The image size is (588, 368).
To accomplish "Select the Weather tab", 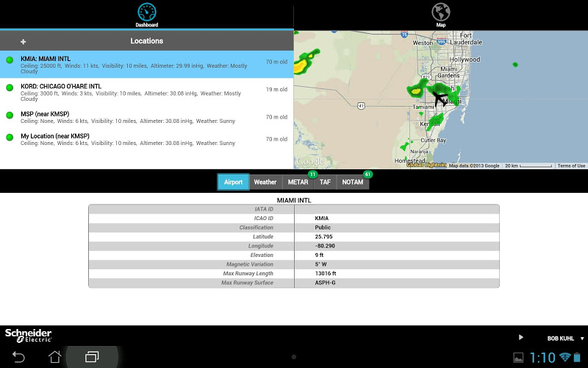I will 265,182.
